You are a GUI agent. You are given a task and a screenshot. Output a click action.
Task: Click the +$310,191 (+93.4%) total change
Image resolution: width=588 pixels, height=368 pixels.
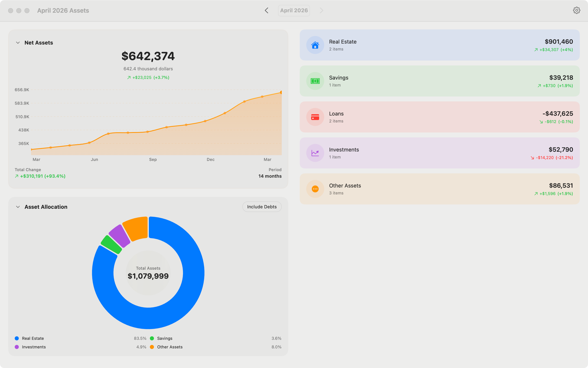click(40, 176)
